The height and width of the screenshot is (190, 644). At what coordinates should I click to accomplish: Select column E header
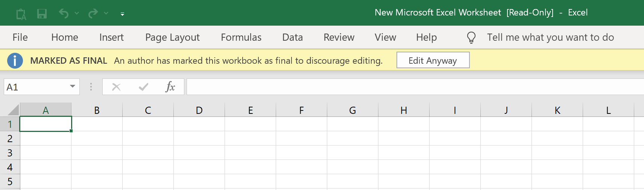pos(250,110)
